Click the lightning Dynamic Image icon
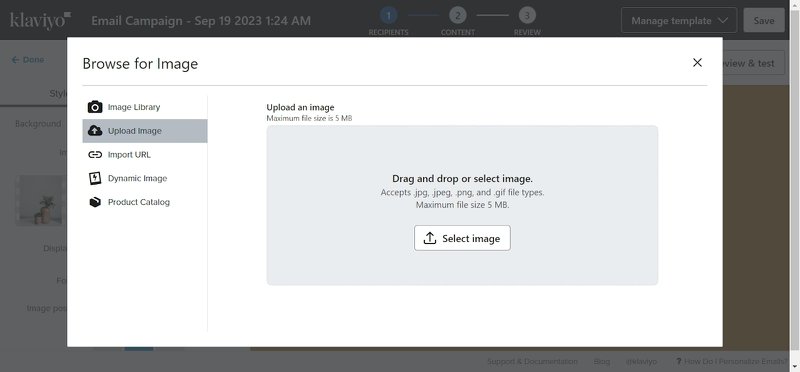Screen dimensions: 800x372 coord(95,178)
